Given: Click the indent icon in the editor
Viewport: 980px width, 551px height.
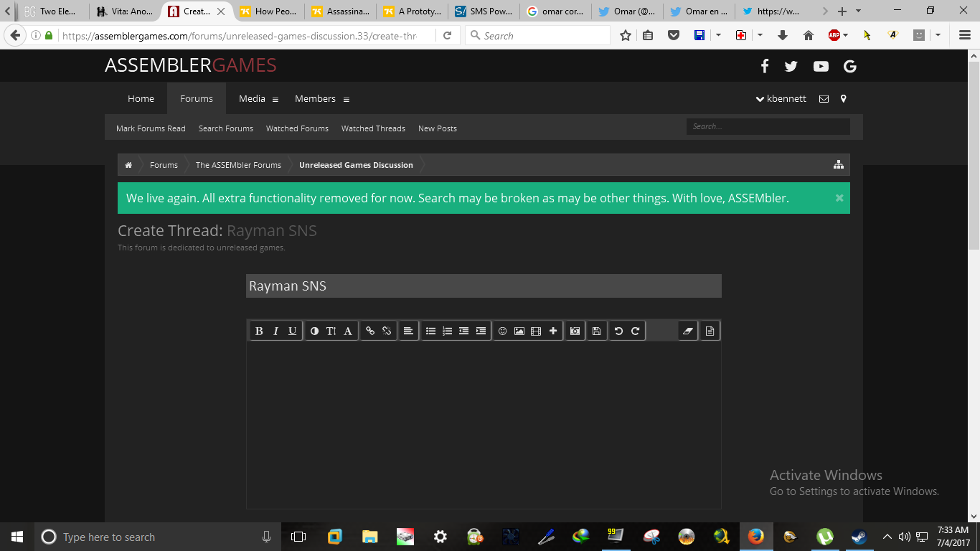Looking at the screenshot, I should tap(481, 331).
